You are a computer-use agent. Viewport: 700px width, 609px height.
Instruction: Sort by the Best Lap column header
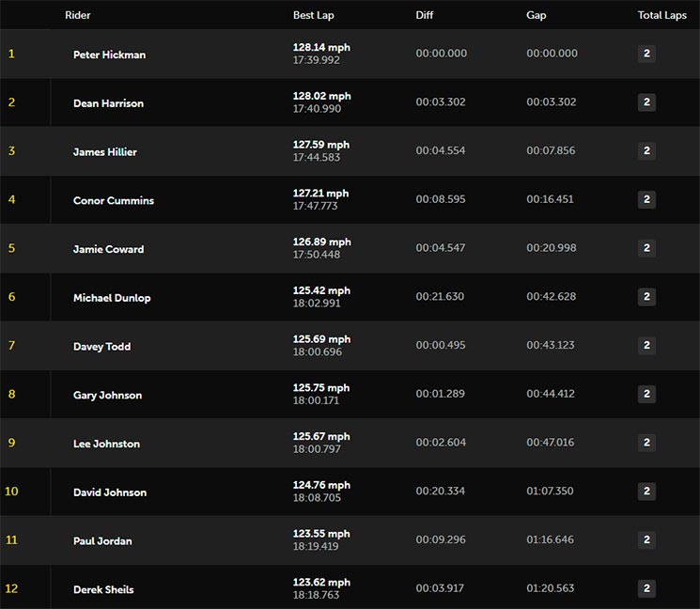click(314, 15)
